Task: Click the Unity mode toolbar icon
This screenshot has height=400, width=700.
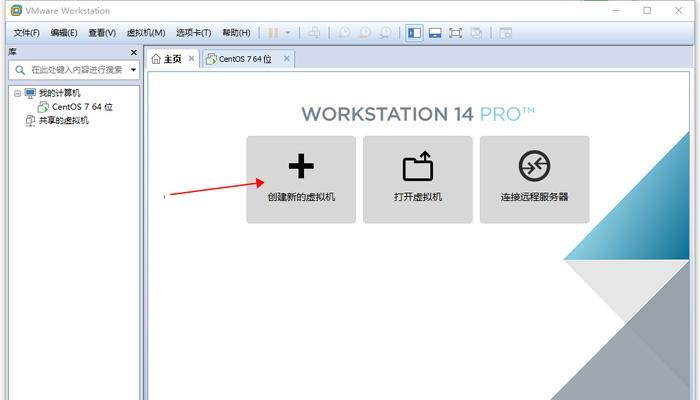Action: (x=476, y=33)
